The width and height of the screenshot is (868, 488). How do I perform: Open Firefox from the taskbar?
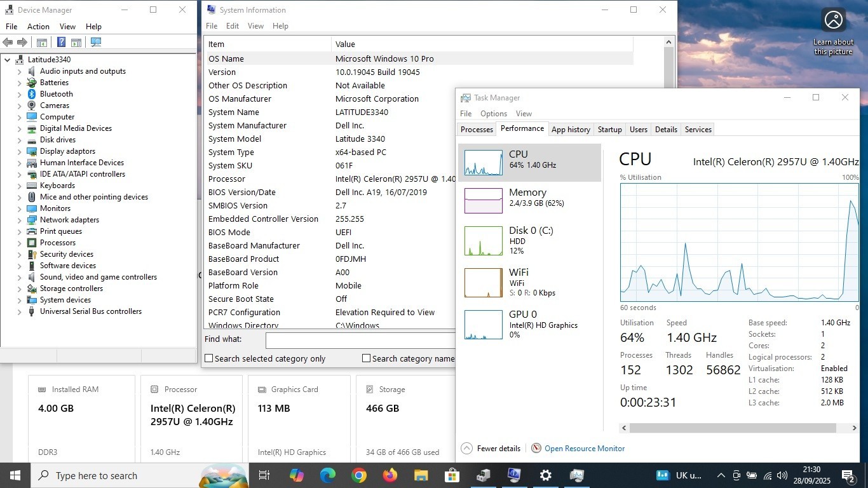click(390, 475)
